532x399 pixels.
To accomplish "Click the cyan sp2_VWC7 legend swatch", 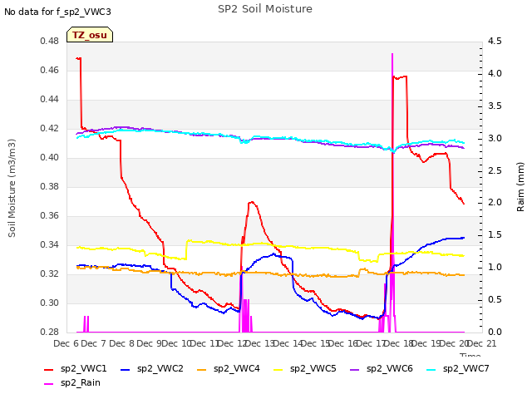I will pos(431,369).
